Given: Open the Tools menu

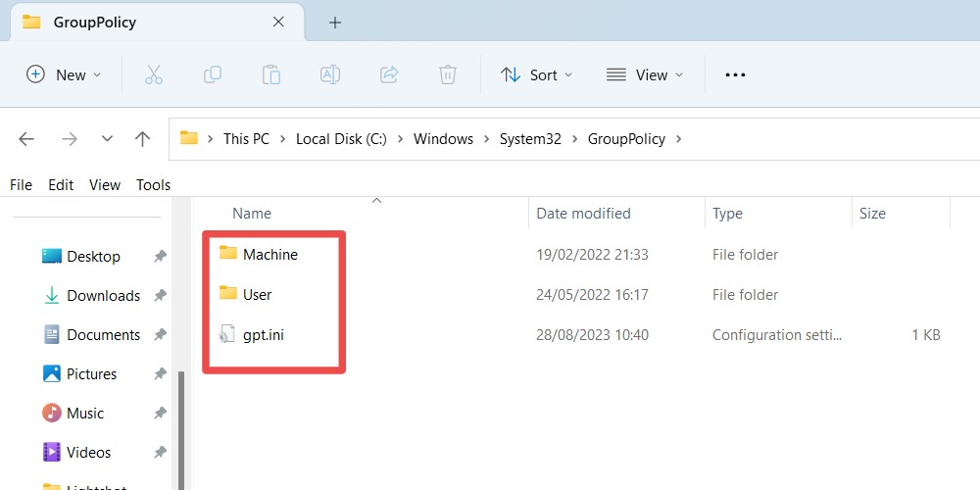Looking at the screenshot, I should (153, 185).
